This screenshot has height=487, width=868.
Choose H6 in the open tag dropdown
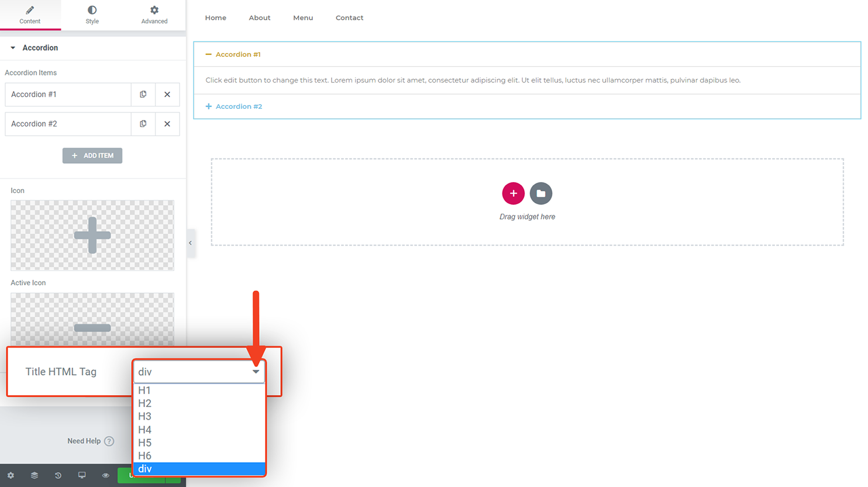click(145, 455)
